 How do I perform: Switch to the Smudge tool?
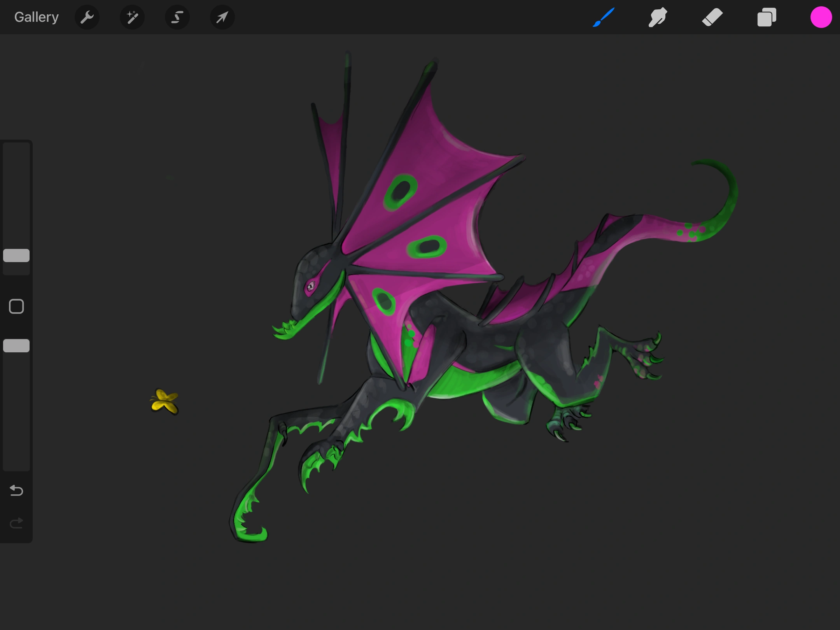point(658,17)
